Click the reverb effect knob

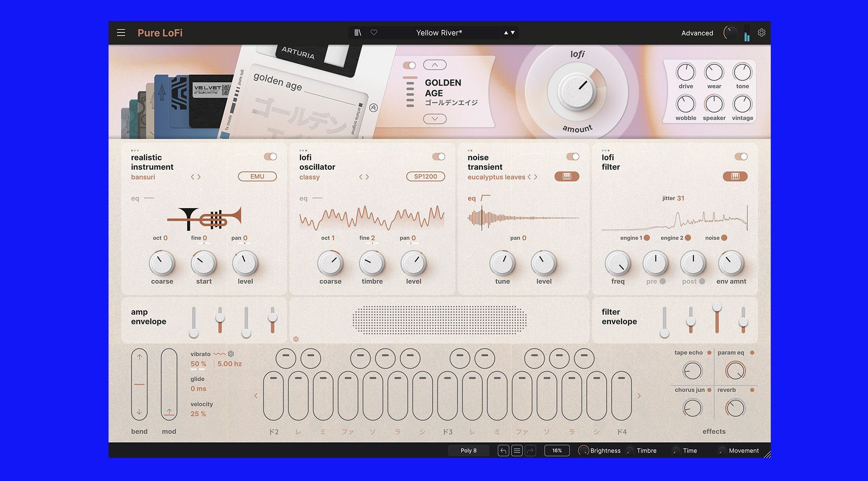tap(735, 408)
